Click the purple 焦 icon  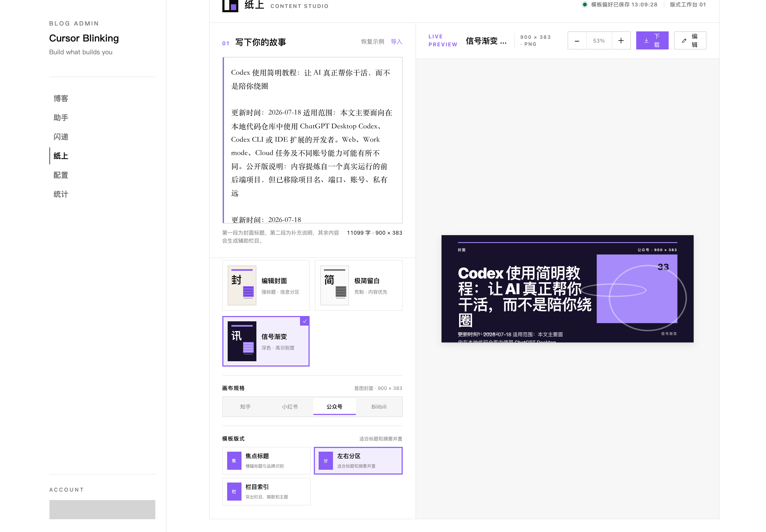point(234,461)
